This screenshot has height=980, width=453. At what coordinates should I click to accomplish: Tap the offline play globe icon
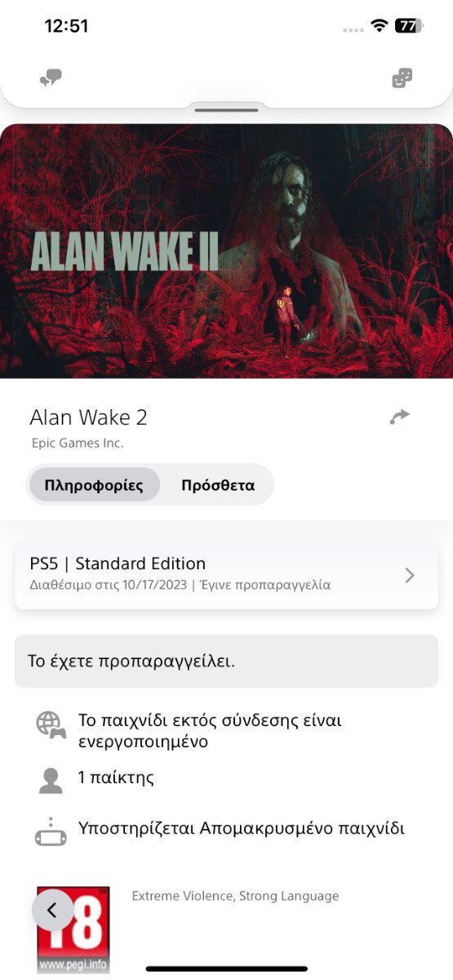[x=51, y=725]
